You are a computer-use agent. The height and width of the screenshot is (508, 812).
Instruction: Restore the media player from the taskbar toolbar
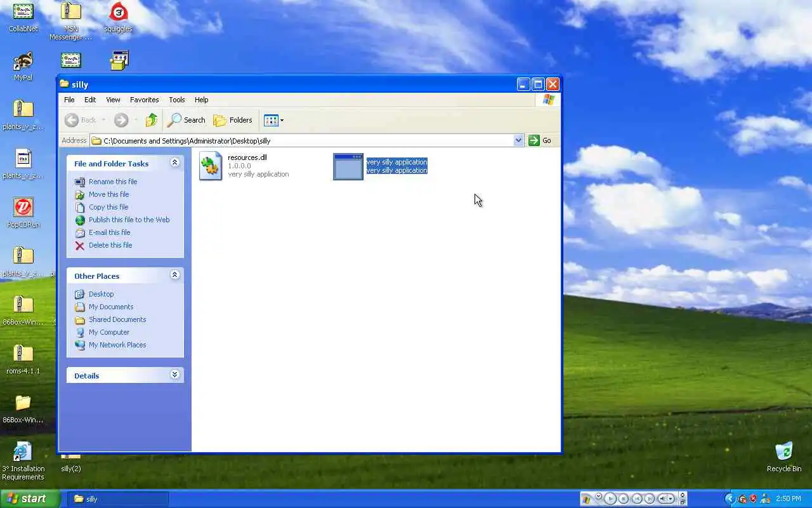coord(683,502)
